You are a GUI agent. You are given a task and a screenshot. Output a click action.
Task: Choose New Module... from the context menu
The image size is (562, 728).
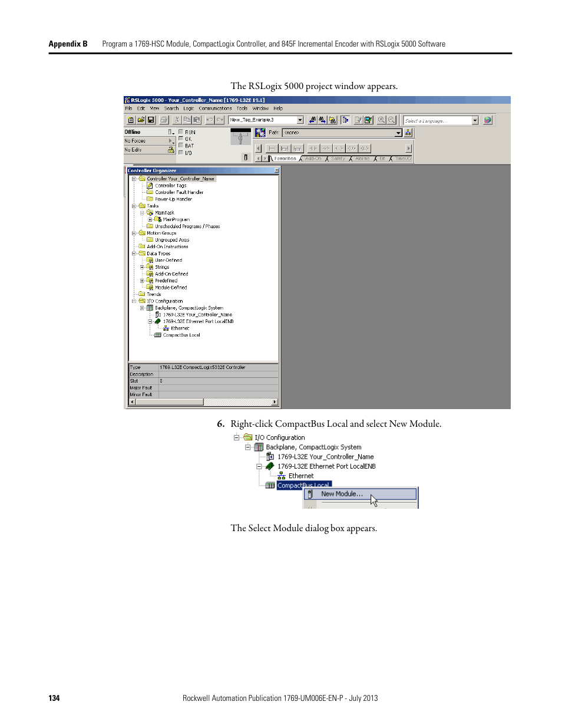360,494
